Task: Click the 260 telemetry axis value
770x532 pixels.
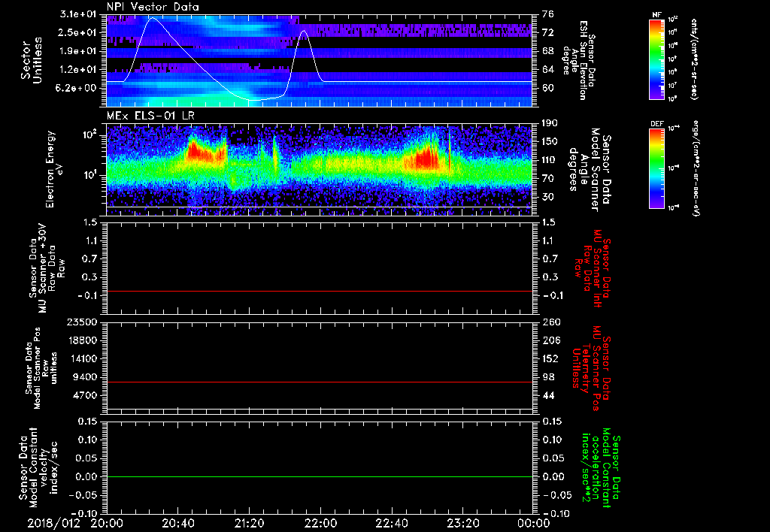Action: pos(551,322)
